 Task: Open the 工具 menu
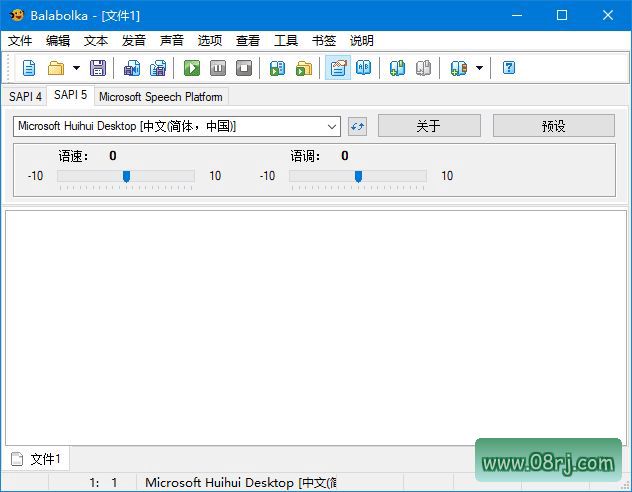[286, 41]
